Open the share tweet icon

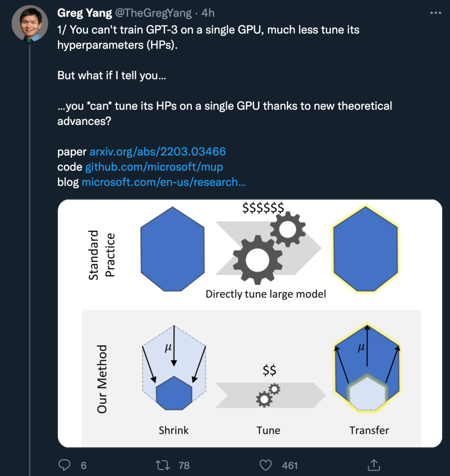(x=374, y=464)
